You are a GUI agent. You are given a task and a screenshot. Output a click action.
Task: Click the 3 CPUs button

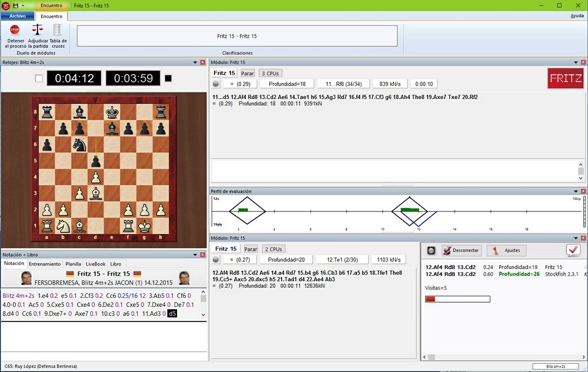coord(270,73)
